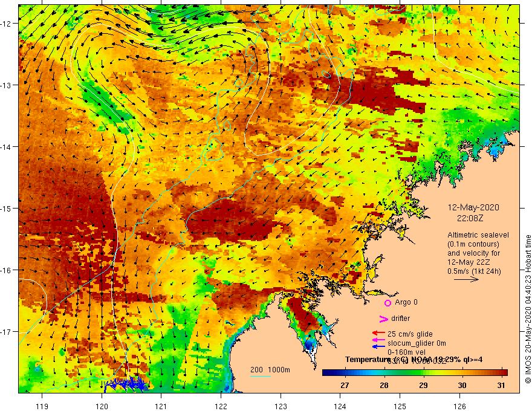Click longitude axis label 124
The height and width of the screenshot is (411, 532).
(340, 406)
